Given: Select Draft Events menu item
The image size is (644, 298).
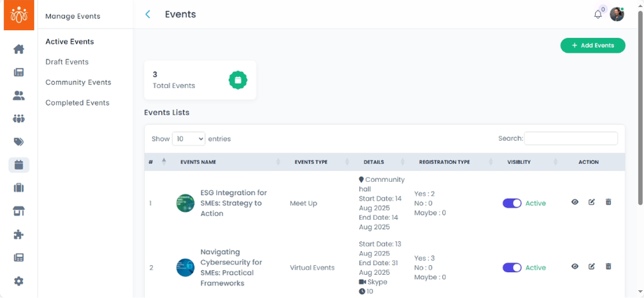Looking at the screenshot, I should (x=67, y=62).
